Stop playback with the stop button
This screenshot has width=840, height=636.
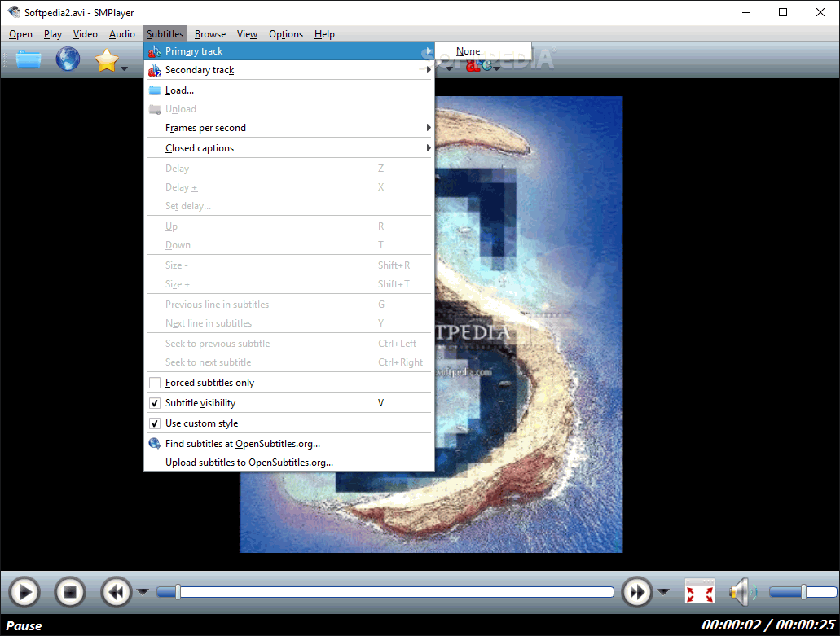click(70, 592)
